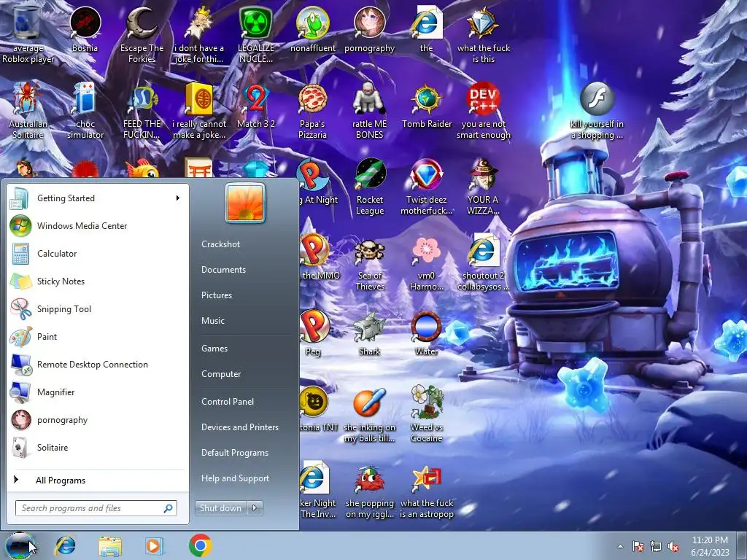Click the Start orb button
Image resolution: width=747 pixels, height=560 pixels.
[20, 545]
